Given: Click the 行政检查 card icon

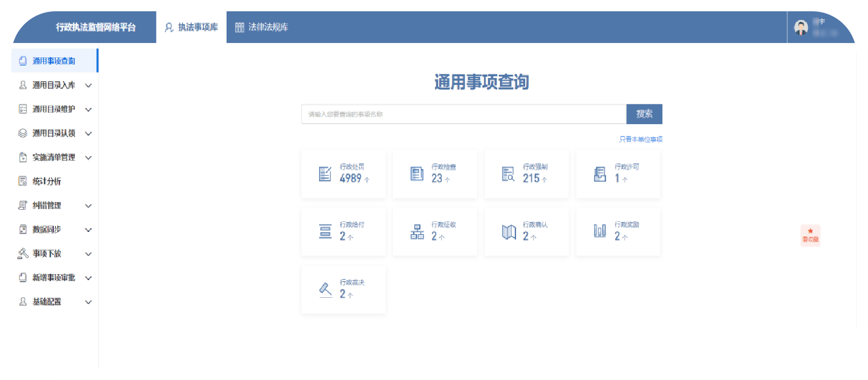Looking at the screenshot, I should click(x=417, y=174).
